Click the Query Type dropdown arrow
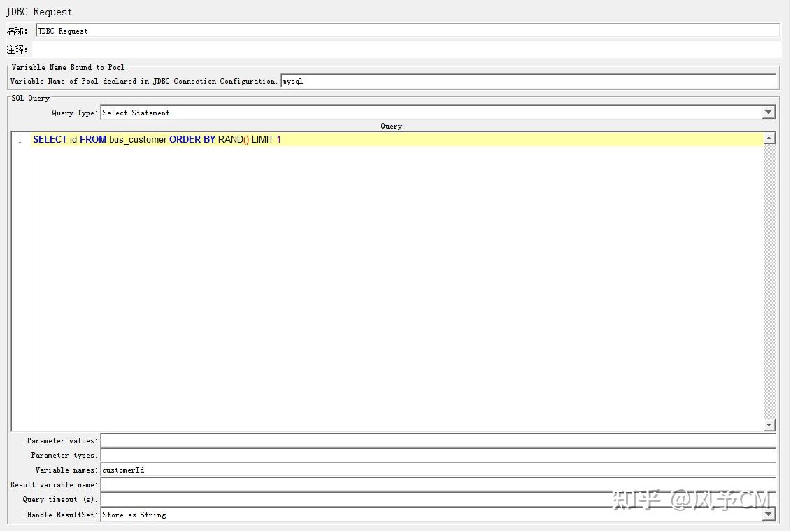 pyautogui.click(x=768, y=112)
